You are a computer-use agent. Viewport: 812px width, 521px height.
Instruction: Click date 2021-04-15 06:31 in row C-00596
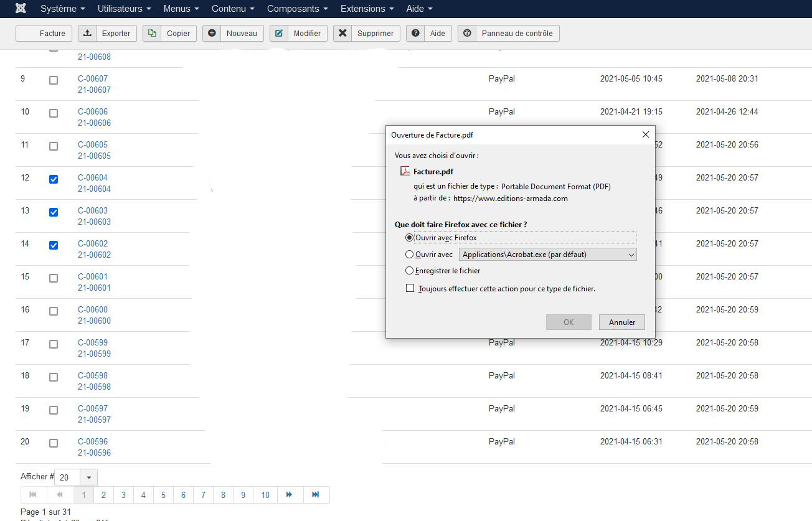[631, 441]
